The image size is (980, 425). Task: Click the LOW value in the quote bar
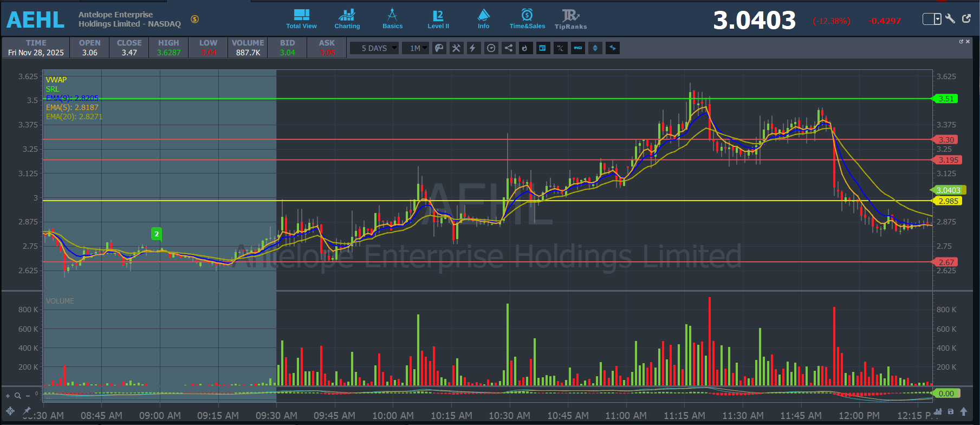[209, 53]
